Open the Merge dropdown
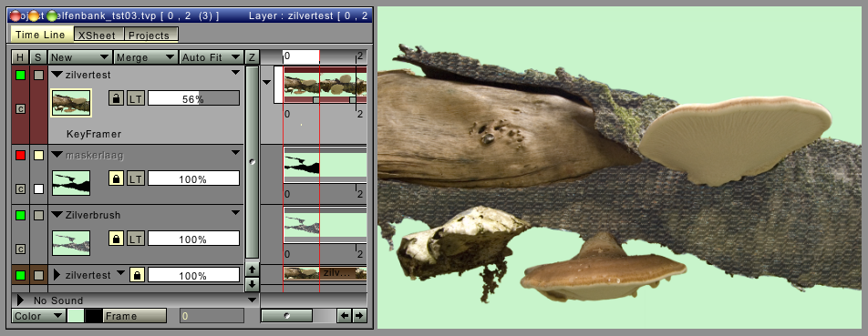 point(146,57)
